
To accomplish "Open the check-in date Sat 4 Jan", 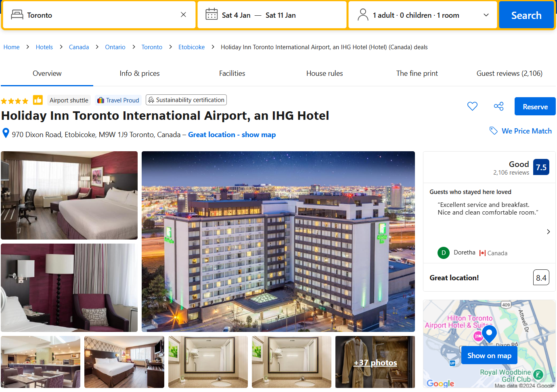I will click(236, 15).
